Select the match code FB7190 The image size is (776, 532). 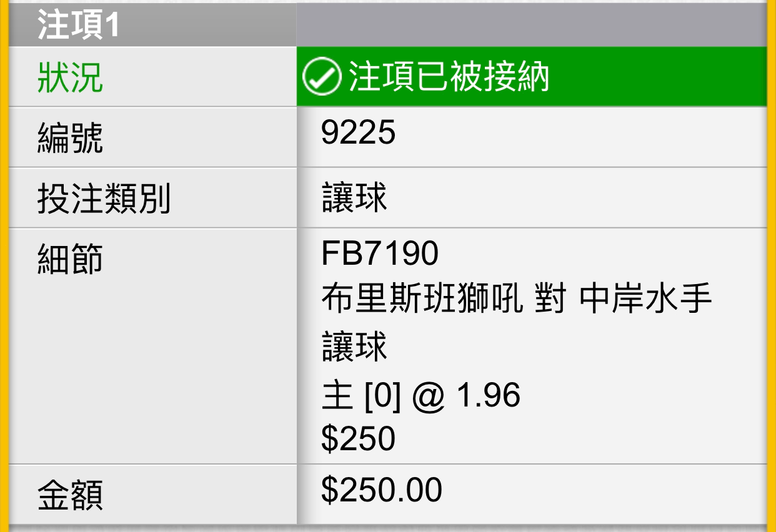(380, 254)
